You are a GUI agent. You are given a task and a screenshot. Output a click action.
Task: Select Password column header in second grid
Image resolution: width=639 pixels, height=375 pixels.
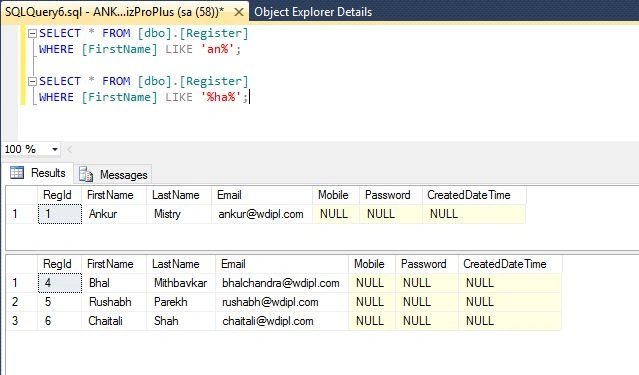(x=426, y=264)
